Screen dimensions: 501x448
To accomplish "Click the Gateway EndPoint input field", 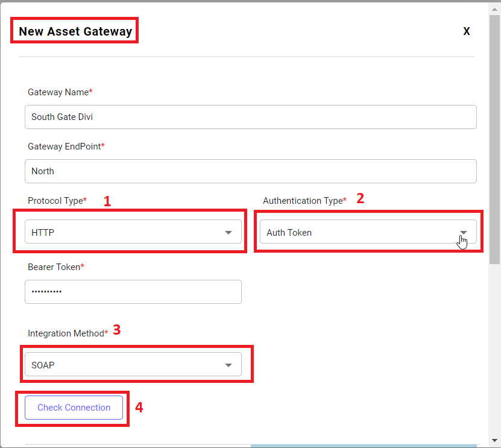I will coord(251,171).
